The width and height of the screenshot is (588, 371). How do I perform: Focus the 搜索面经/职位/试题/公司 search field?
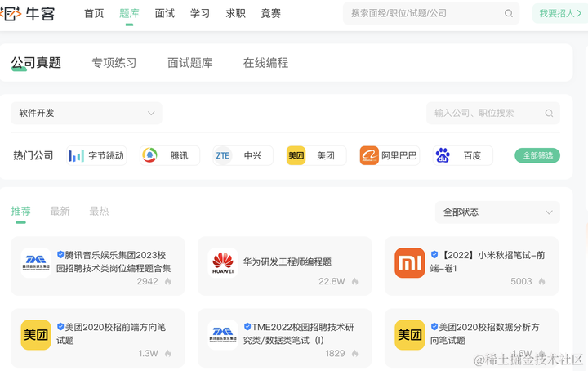tap(431, 14)
